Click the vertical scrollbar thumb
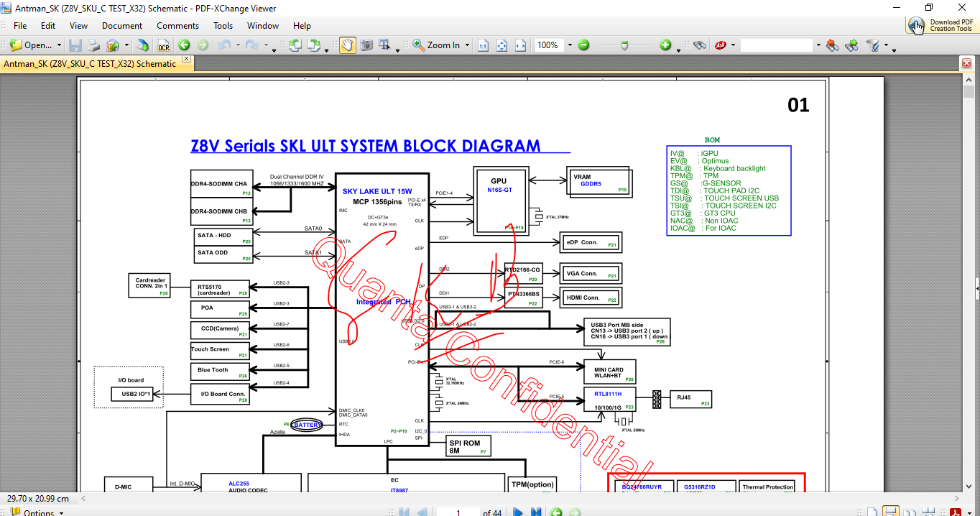Screen dimensions: 980x516 click(x=968, y=90)
